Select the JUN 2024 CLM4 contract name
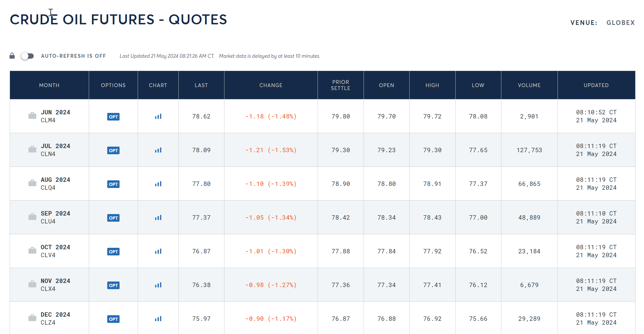 point(55,116)
